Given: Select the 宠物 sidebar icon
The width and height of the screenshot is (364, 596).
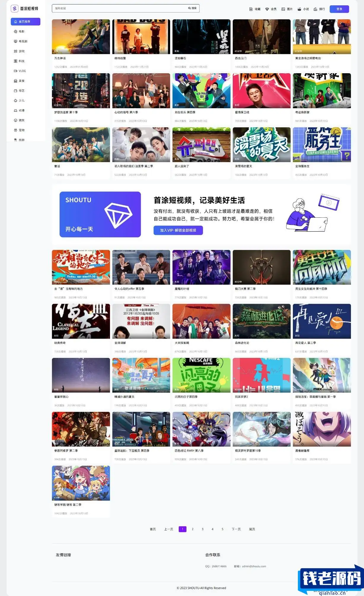Looking at the screenshot, I should click(x=15, y=130).
